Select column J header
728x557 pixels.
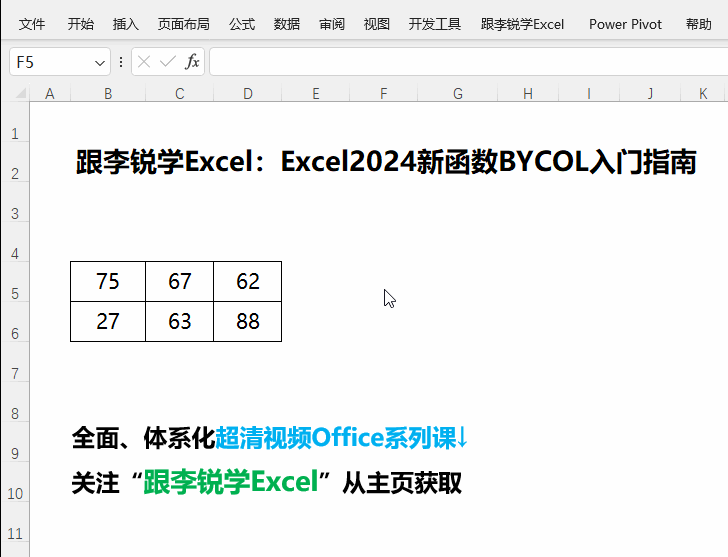coord(650,93)
